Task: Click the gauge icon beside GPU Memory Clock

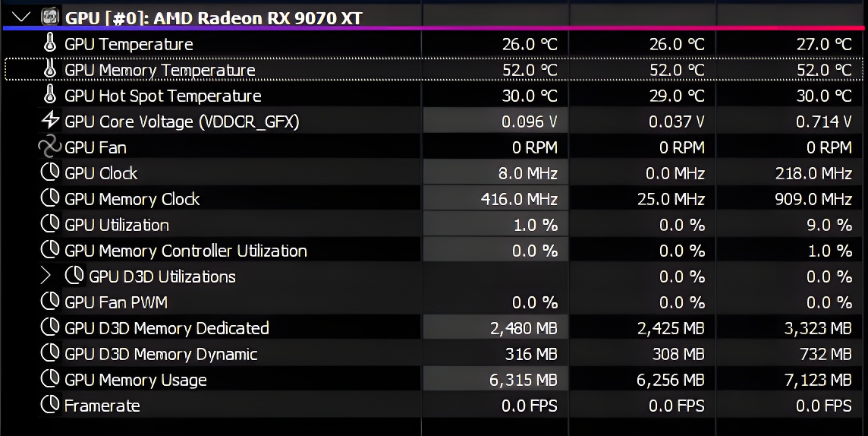Action: click(x=50, y=197)
